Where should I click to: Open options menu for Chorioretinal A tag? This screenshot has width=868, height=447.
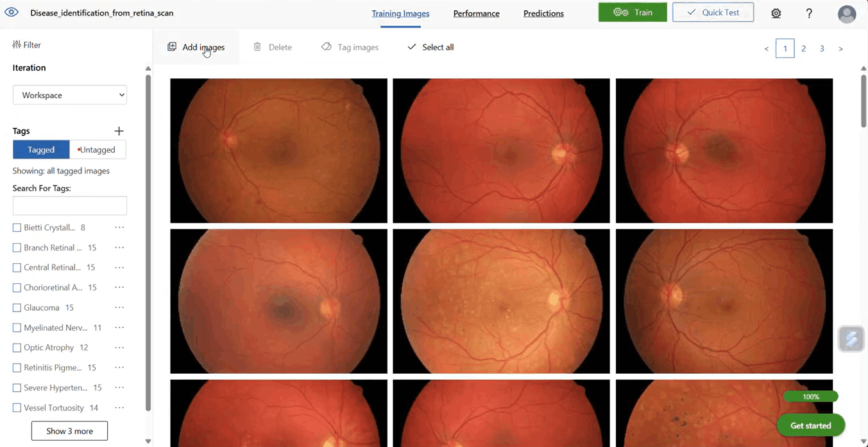point(119,287)
